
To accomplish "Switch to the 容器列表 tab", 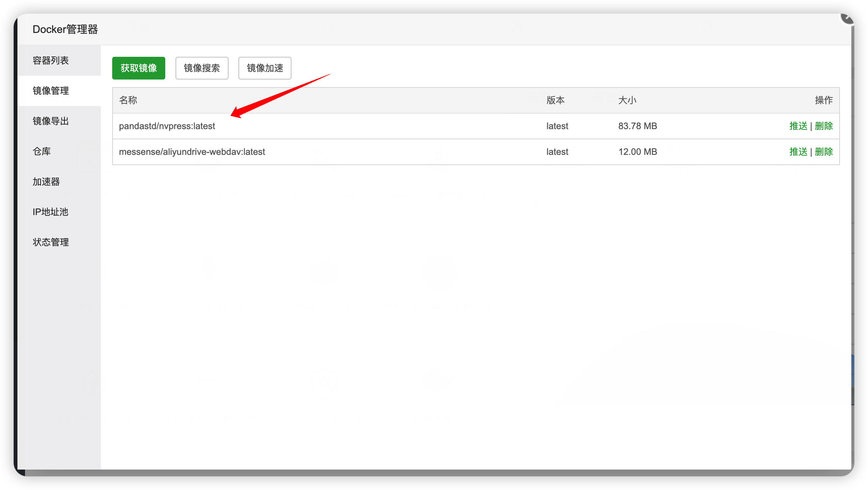I will (x=51, y=61).
